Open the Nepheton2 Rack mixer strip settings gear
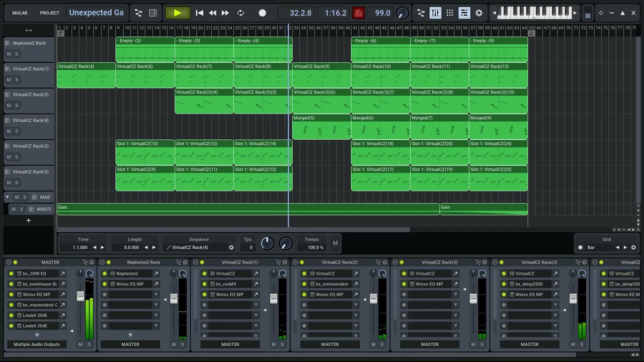This screenshot has width=644, height=362. click(185, 262)
